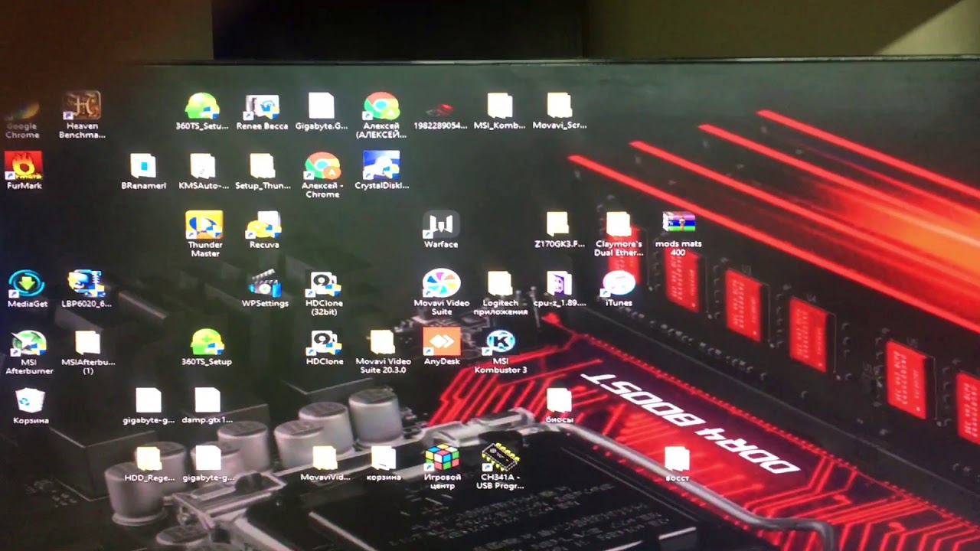Open the биосы folder icon
Screen dimensions: 980x551
coord(560,406)
